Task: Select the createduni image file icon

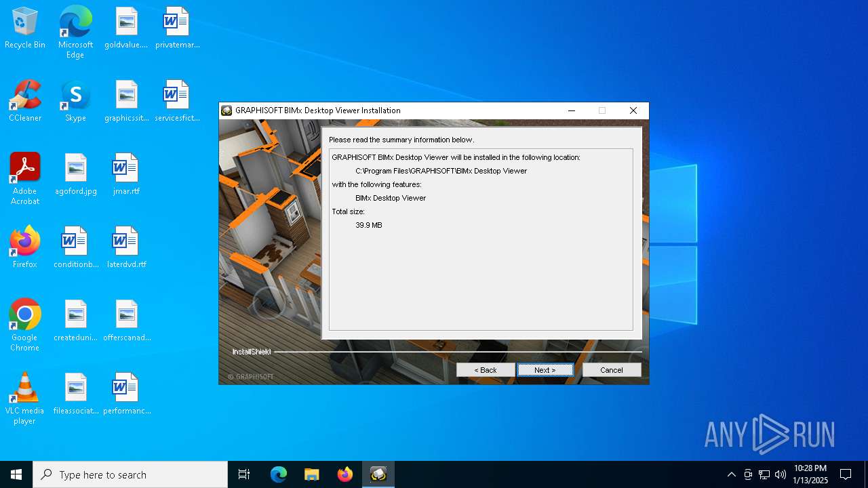Action: [x=75, y=321]
